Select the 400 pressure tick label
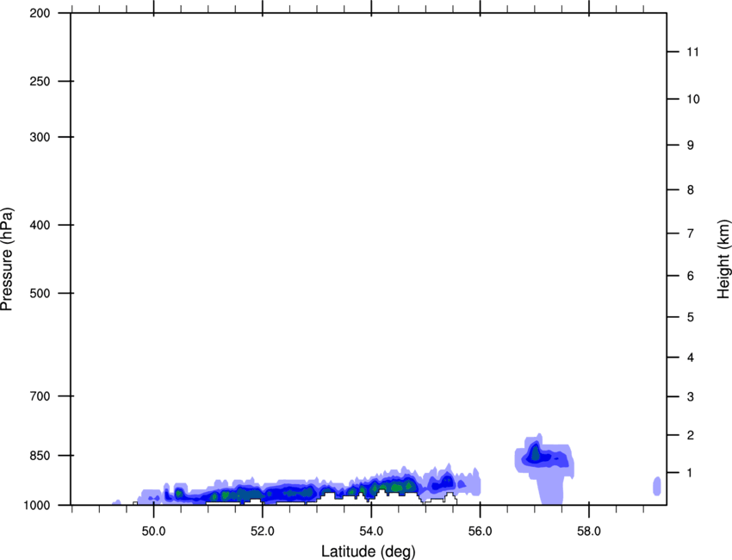Screen dimensions: 732x560 coord(40,225)
